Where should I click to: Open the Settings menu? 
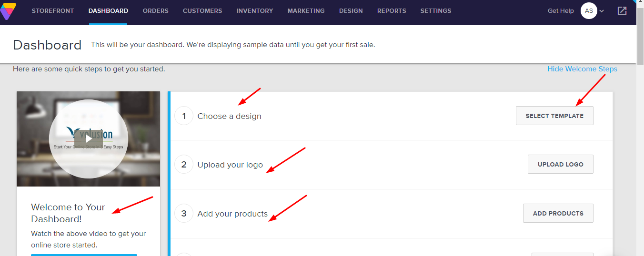point(436,11)
